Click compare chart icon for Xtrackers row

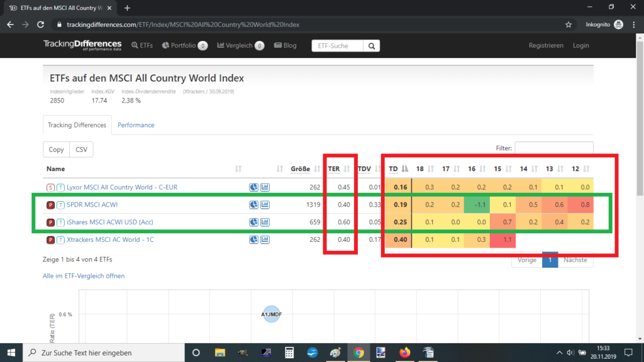pos(265,239)
